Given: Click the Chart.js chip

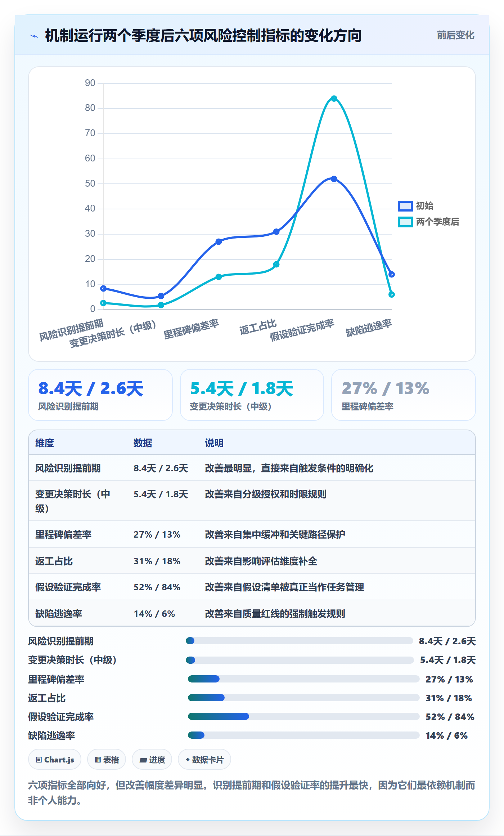Looking at the screenshot, I should point(55,760).
